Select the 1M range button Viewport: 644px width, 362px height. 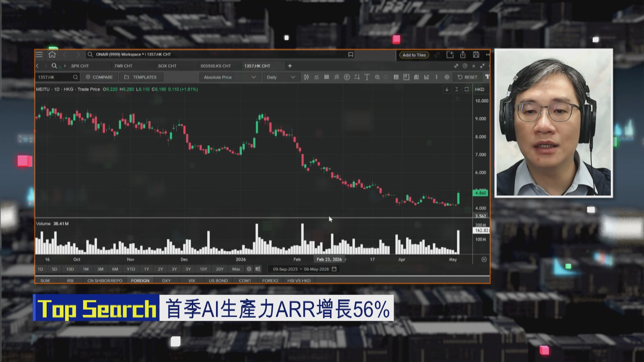pos(86,269)
